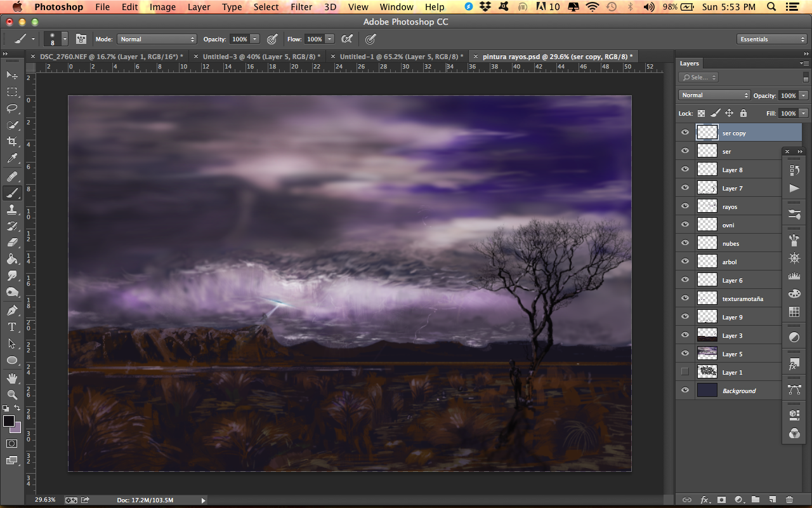
Task: Add a layer mask from the Layers panel bottom
Action: coord(721,500)
